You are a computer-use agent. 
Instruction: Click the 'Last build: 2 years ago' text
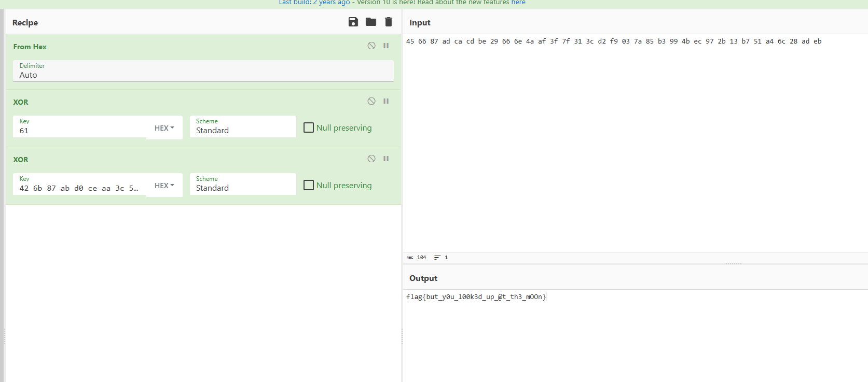coord(314,3)
